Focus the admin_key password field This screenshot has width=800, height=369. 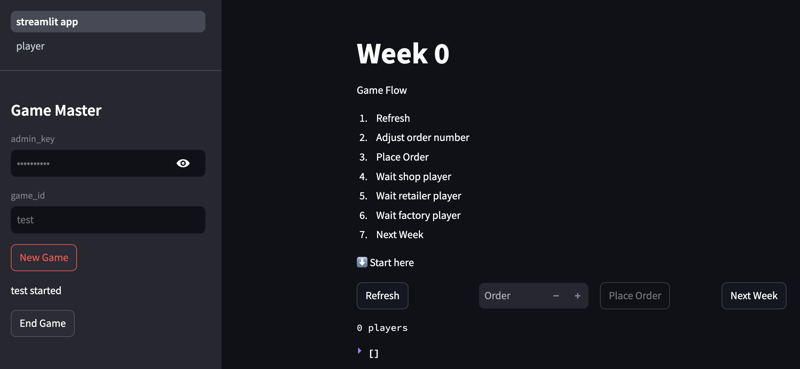click(92, 163)
